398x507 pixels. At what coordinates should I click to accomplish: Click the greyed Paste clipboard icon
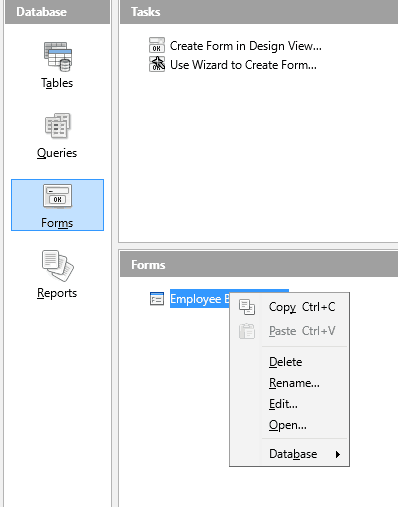click(247, 331)
